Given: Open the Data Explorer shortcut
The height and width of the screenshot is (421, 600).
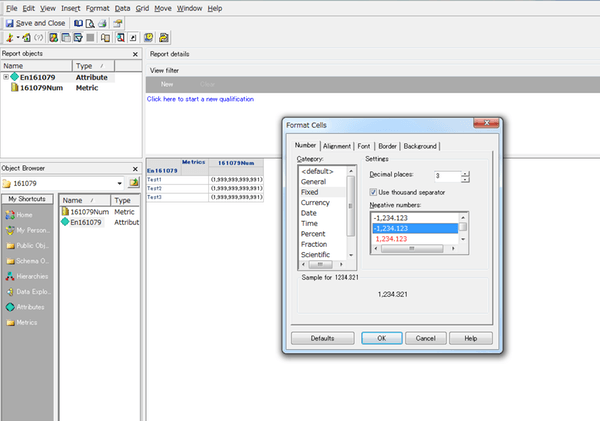Looking at the screenshot, I should 28,292.
